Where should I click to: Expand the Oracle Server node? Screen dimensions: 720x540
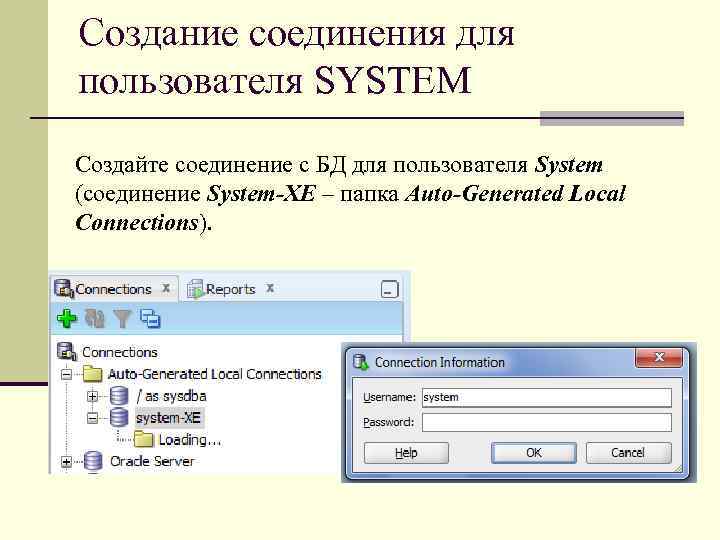[66, 461]
